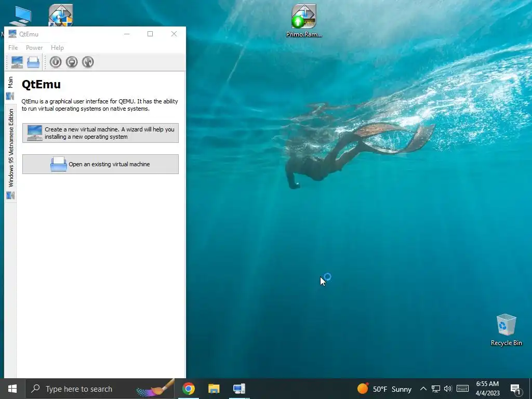
Task: Select the computer desktop icon behind QtEmu
Action: tap(21, 16)
